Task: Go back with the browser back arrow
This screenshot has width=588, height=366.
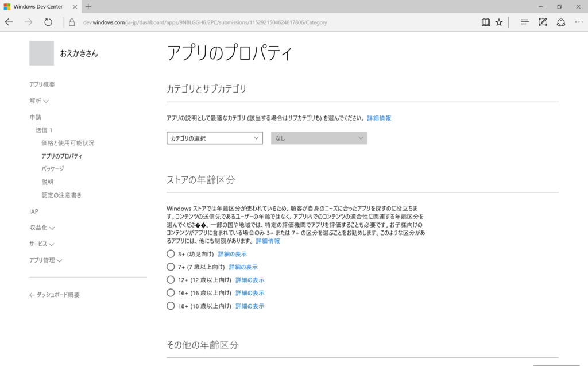Action: (x=9, y=22)
